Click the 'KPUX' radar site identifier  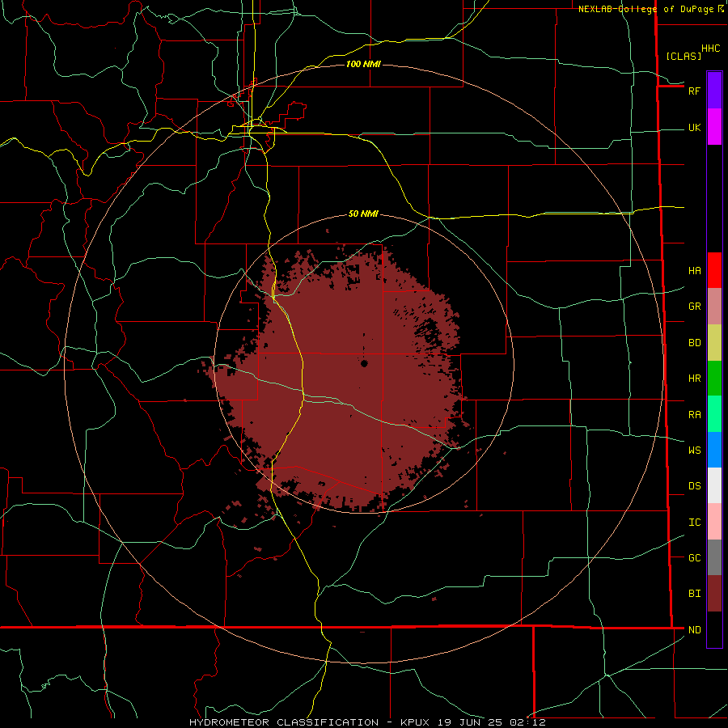(x=415, y=722)
